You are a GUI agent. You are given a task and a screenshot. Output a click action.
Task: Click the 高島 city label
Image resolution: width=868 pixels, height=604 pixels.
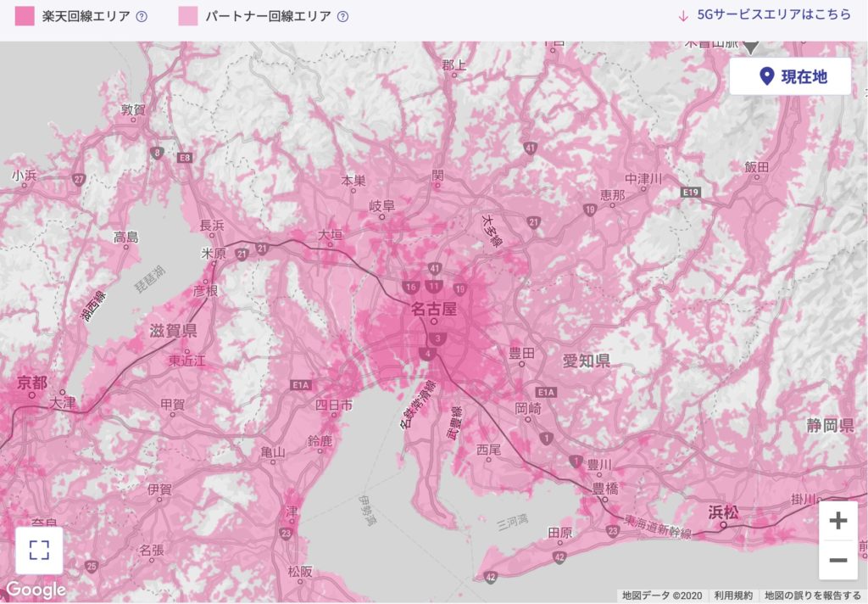(x=126, y=238)
